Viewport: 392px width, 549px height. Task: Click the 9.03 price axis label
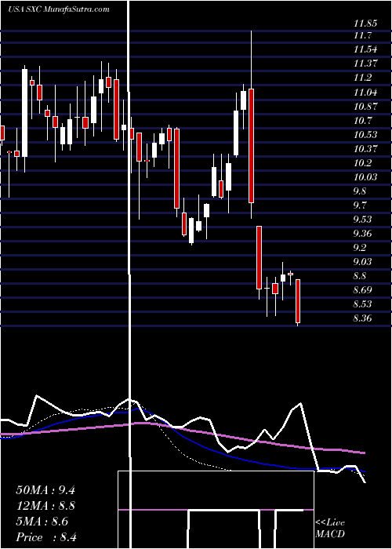click(x=362, y=262)
